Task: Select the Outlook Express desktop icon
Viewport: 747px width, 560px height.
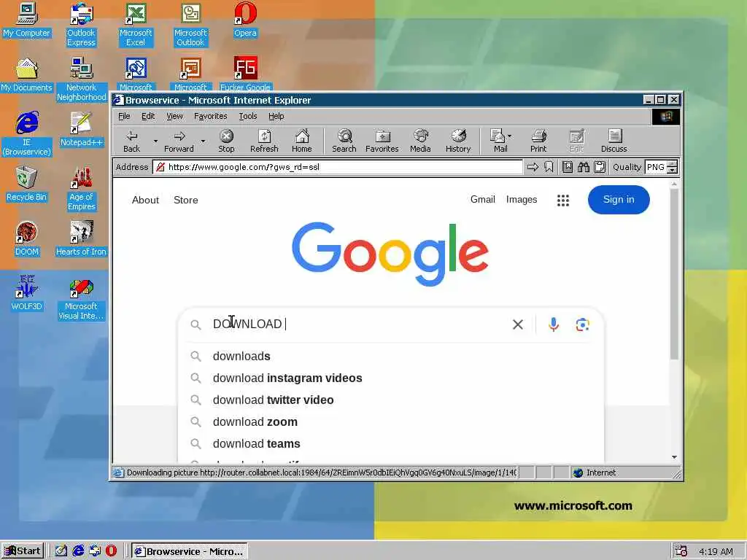Action: [x=81, y=25]
